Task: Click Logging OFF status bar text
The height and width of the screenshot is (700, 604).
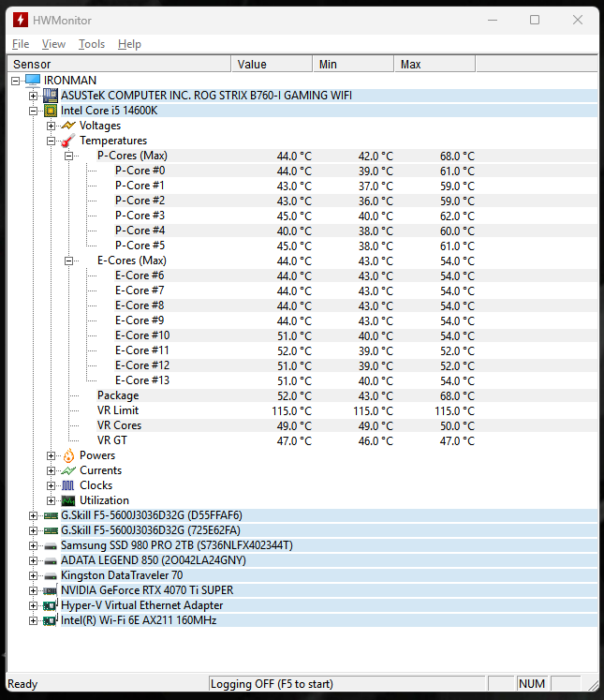Action: point(272,684)
